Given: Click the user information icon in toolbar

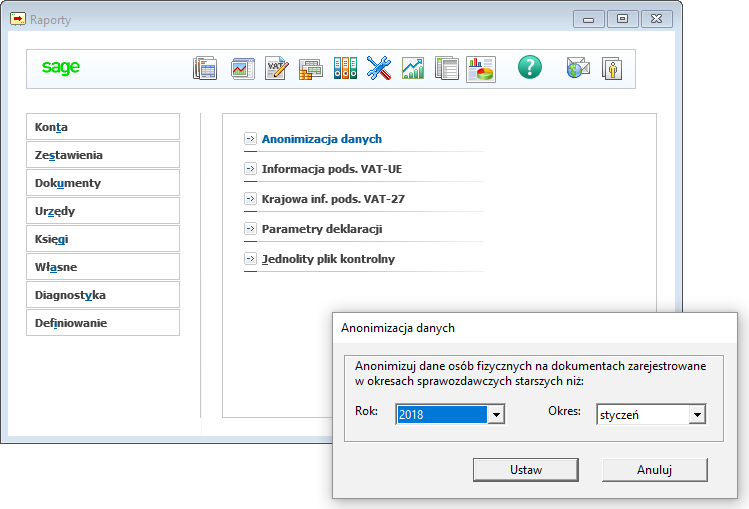Looking at the screenshot, I should (612, 68).
